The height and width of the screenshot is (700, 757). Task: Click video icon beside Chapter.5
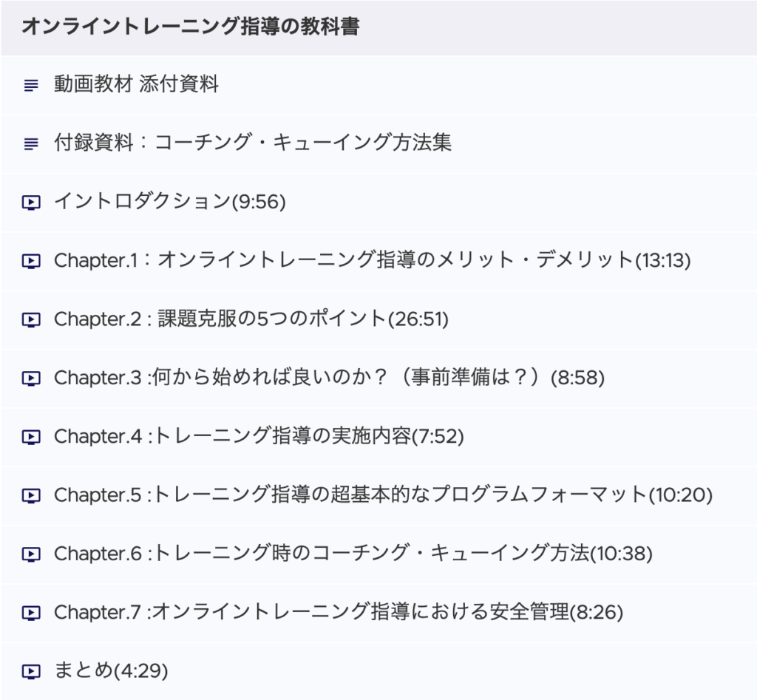coord(31,496)
